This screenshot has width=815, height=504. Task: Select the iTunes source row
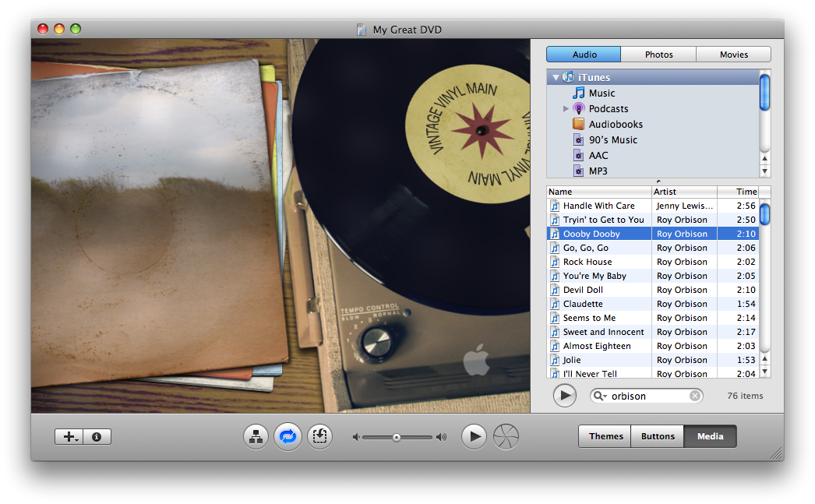653,77
